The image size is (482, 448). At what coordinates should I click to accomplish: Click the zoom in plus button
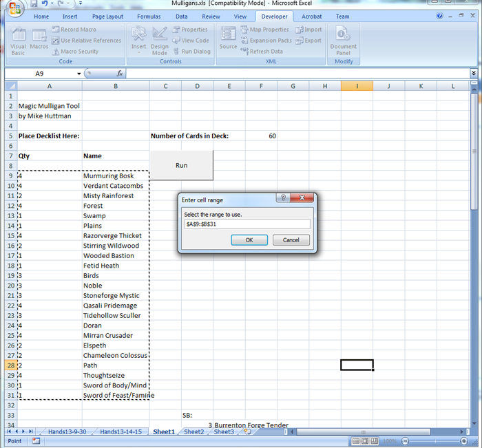click(x=464, y=441)
